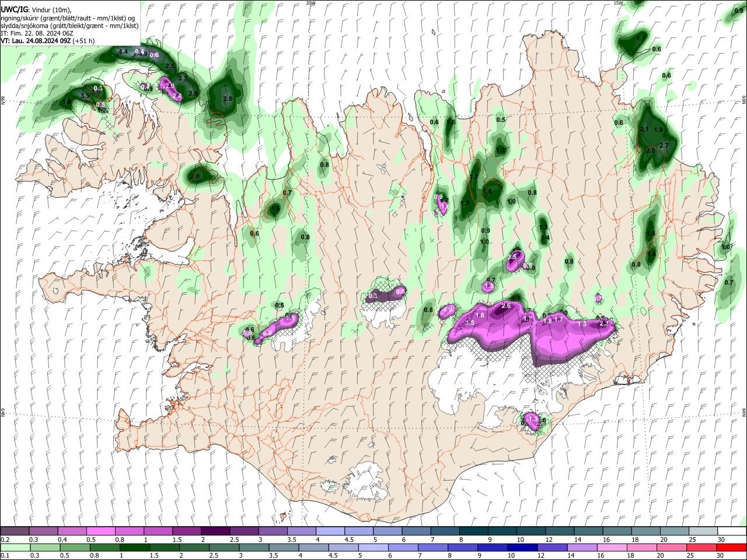This screenshot has width=747, height=560.
Task: Click the '0.1' label on the rain scale
Action: click(x=5, y=555)
